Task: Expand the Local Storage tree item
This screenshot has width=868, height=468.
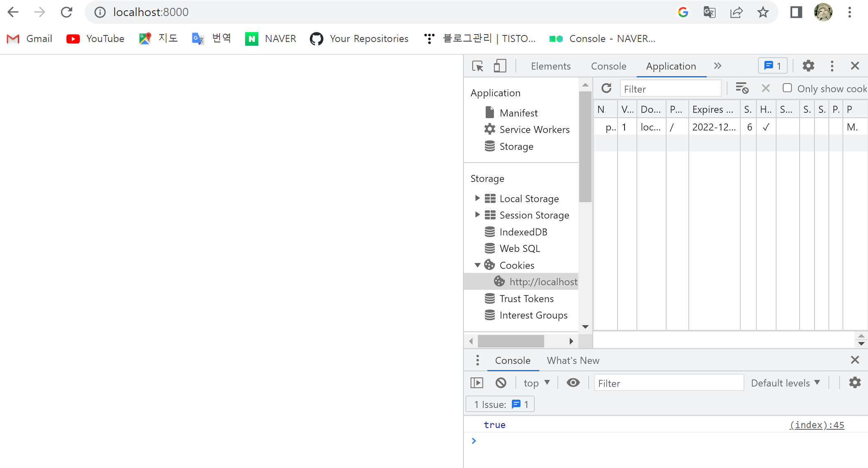Action: [477, 198]
